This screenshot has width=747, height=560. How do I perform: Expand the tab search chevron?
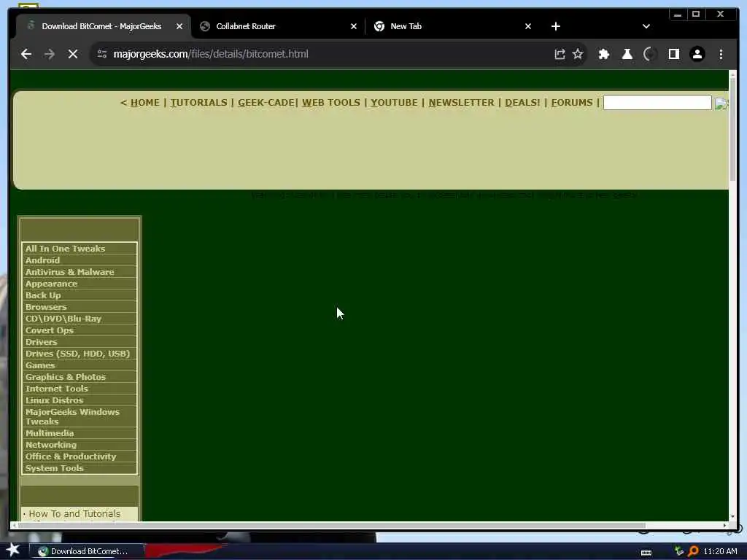click(x=646, y=27)
